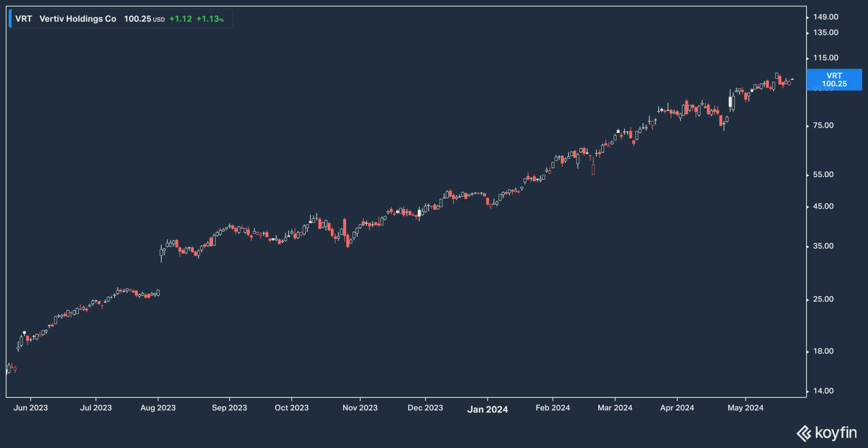
Task: Click the Oct 2023 date axis label
Action: click(x=292, y=408)
